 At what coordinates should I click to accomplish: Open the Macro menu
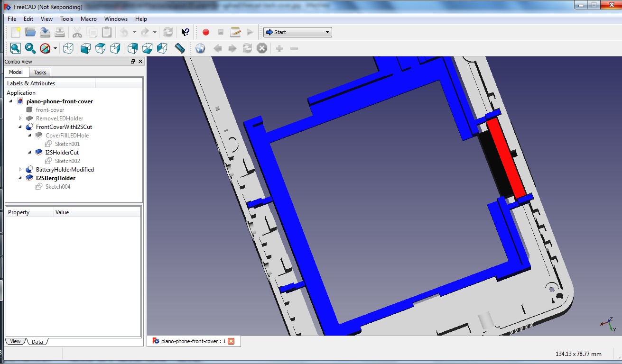[x=88, y=19]
